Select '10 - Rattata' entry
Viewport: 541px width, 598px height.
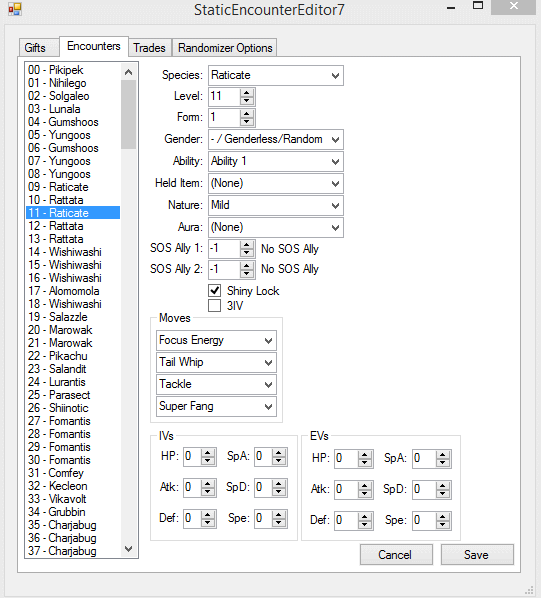pyautogui.click(x=73, y=200)
